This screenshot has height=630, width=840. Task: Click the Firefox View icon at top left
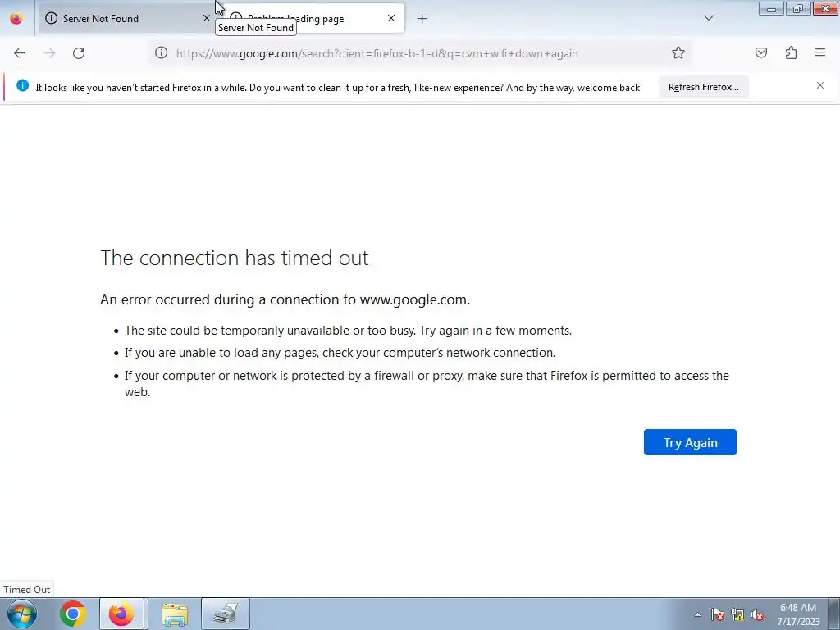(16, 18)
